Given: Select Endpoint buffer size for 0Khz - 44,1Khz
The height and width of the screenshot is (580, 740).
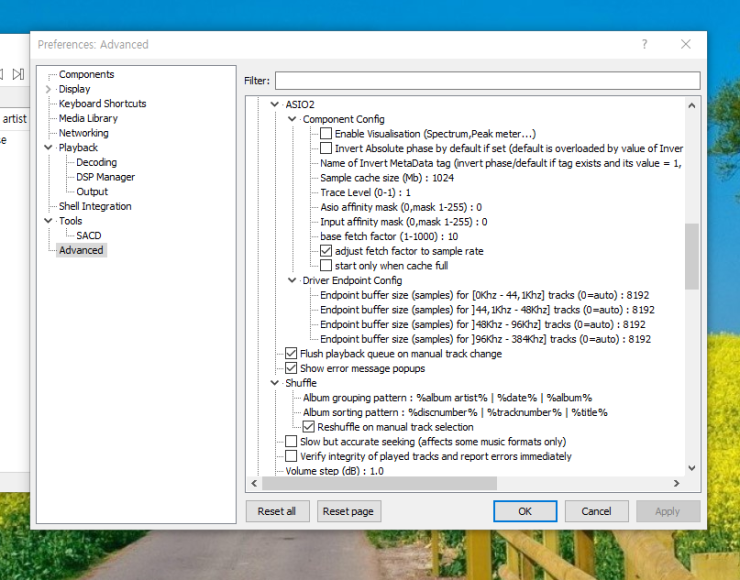Looking at the screenshot, I should (484, 295).
